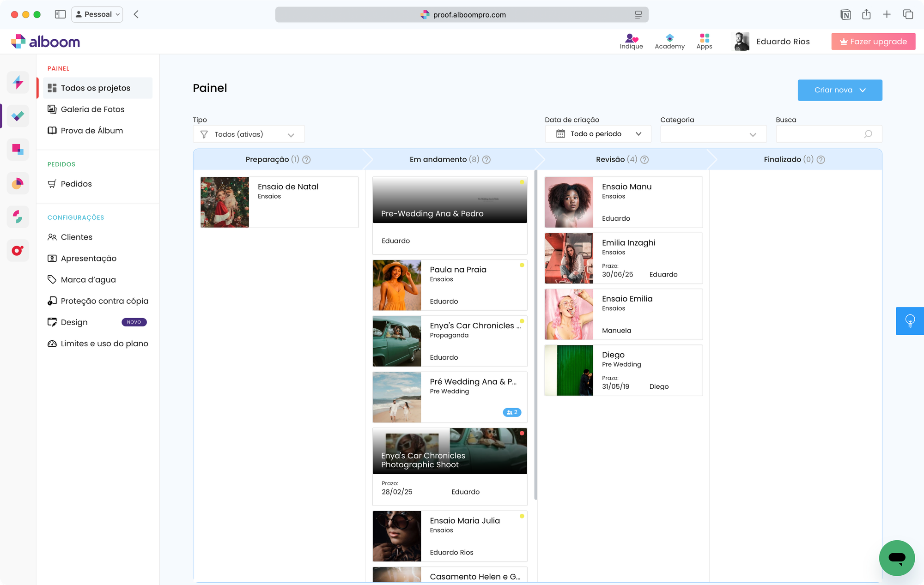
Task: Open the green chat support bubble
Action: pos(896,558)
